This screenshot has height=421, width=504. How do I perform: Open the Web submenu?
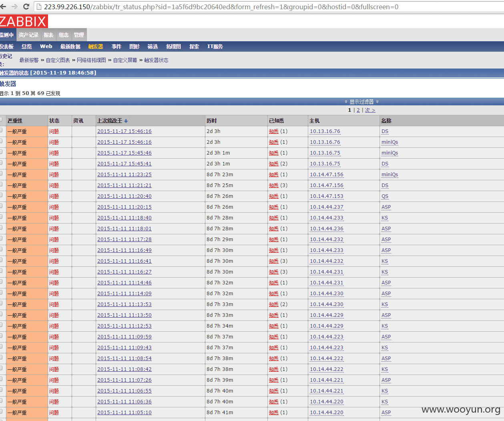pos(46,46)
